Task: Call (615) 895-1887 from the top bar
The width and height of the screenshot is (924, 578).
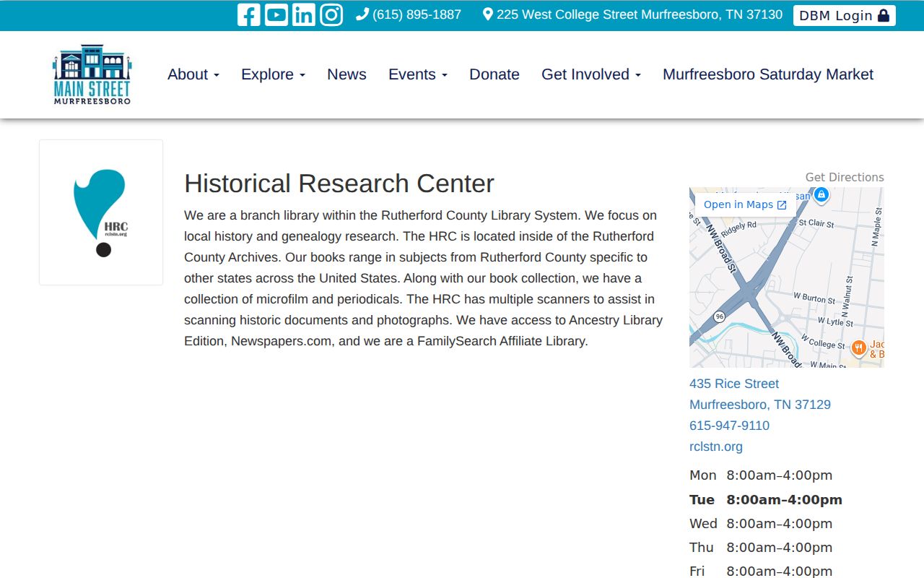Action: point(409,14)
